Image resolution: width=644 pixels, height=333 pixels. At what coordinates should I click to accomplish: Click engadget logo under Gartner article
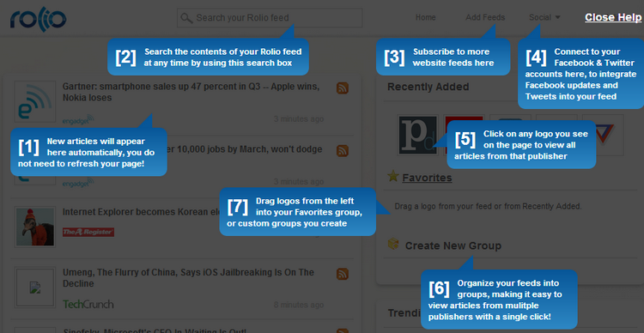tap(78, 120)
